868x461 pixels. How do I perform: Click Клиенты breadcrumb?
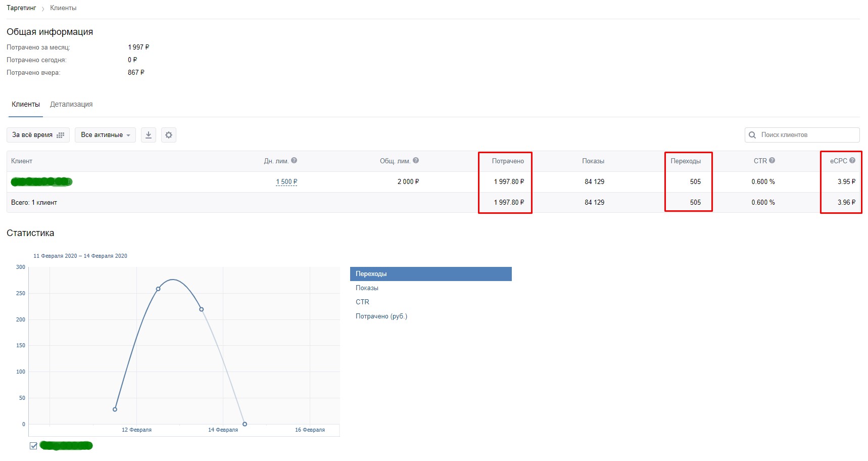tap(63, 8)
